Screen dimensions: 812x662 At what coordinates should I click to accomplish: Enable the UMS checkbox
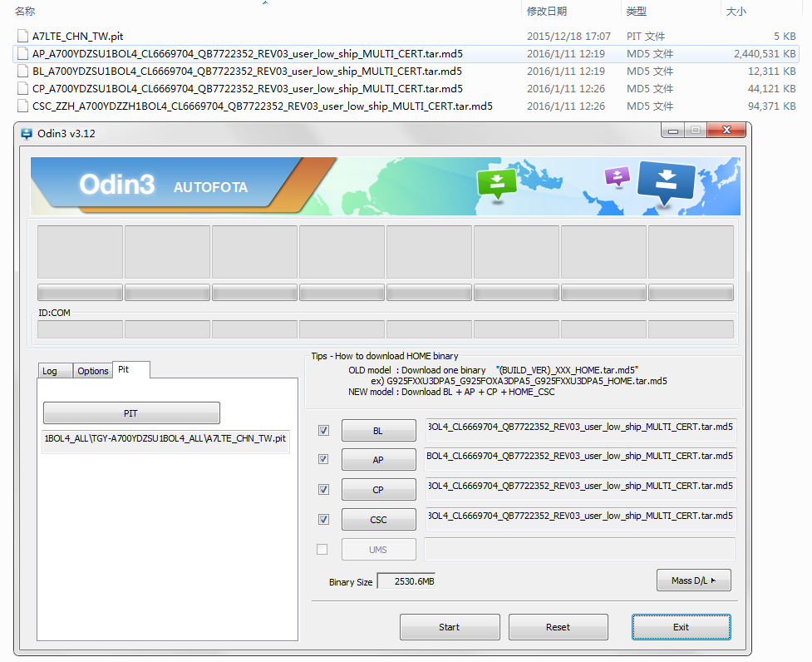pyautogui.click(x=322, y=550)
